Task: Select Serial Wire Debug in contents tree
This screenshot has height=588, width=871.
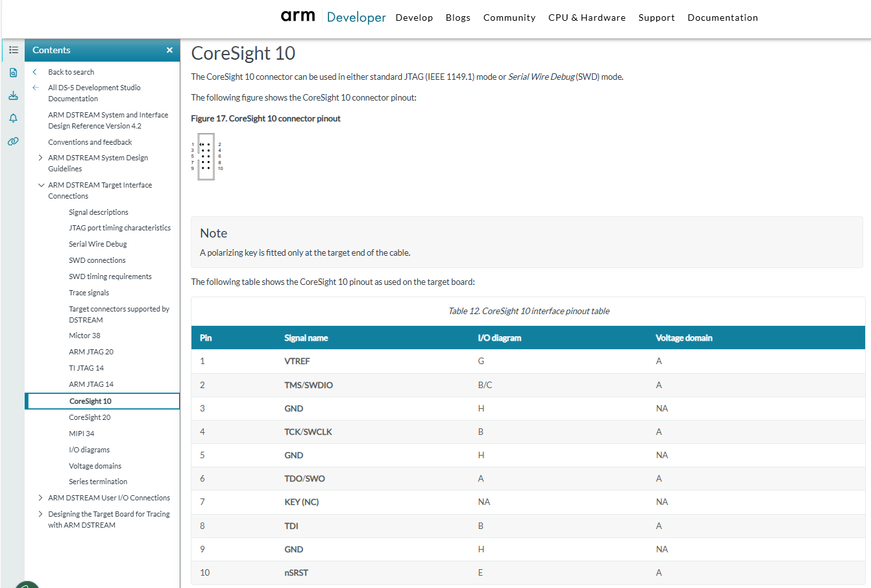Action: (98, 244)
